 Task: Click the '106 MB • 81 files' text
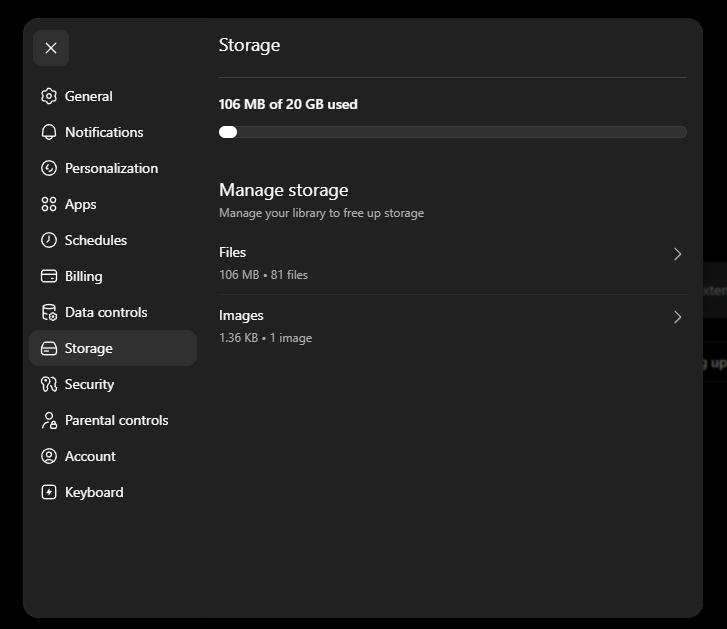point(263,275)
